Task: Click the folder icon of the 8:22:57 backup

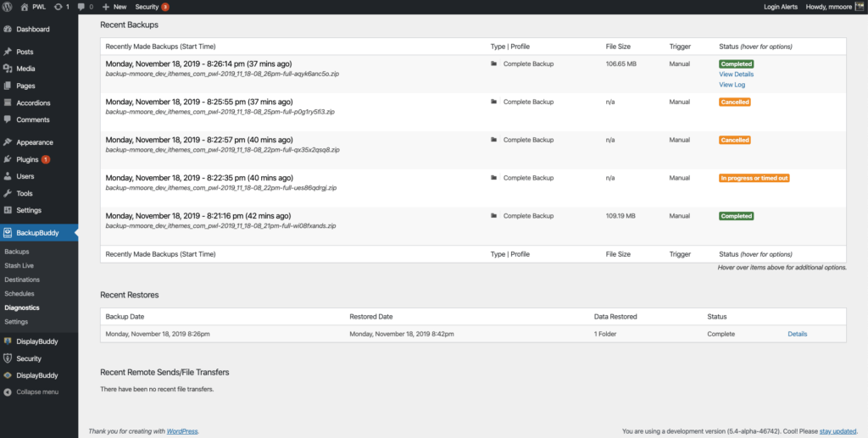Action: coord(494,140)
